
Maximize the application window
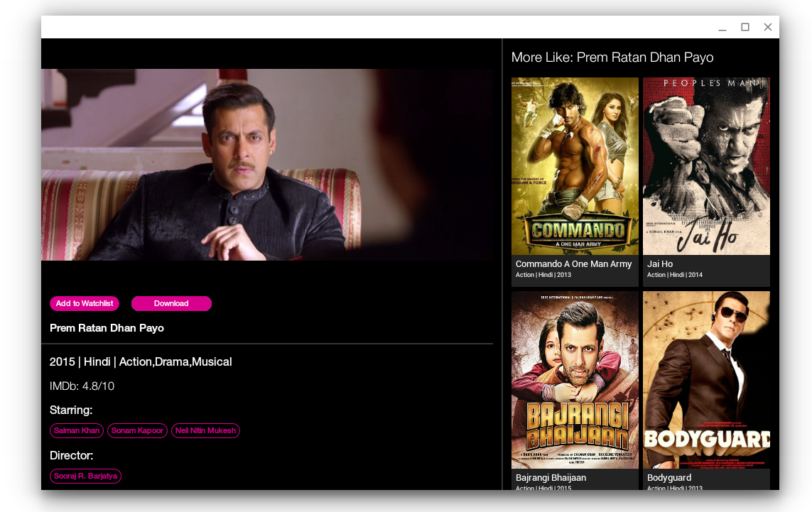point(745,27)
